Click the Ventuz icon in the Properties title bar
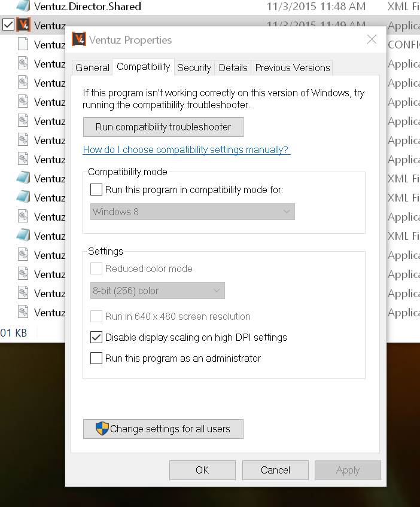This screenshot has width=420, height=507. coord(79,39)
